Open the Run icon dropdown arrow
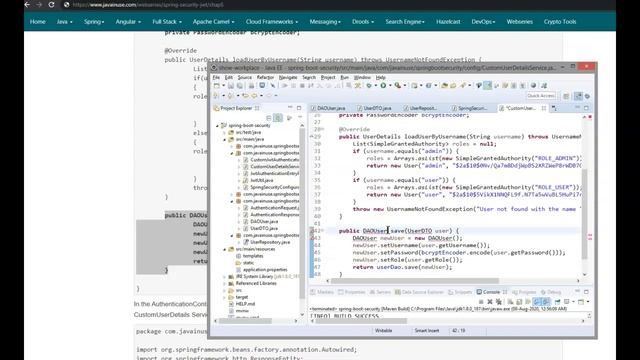This screenshot has width=640, height=360. point(390,86)
